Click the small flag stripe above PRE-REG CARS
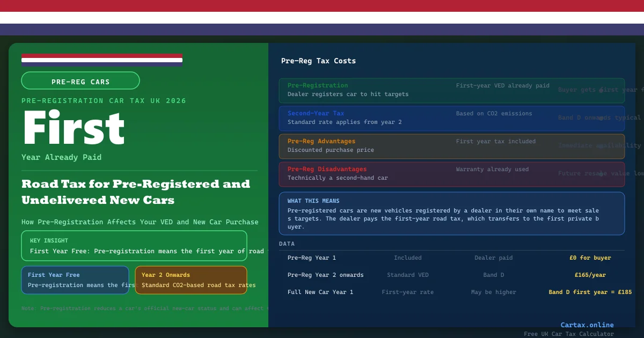644x338 pixels. point(102,60)
